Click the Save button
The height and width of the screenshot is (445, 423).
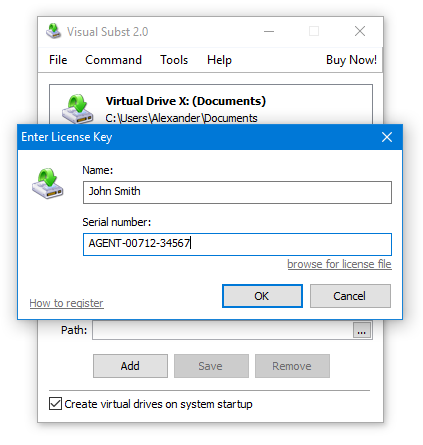tap(211, 366)
